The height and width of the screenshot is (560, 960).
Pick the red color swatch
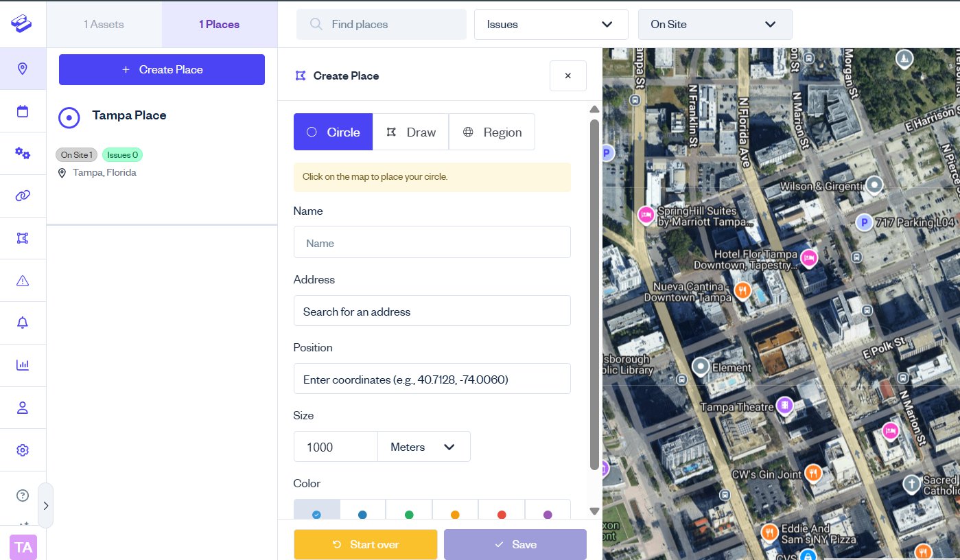click(x=502, y=514)
